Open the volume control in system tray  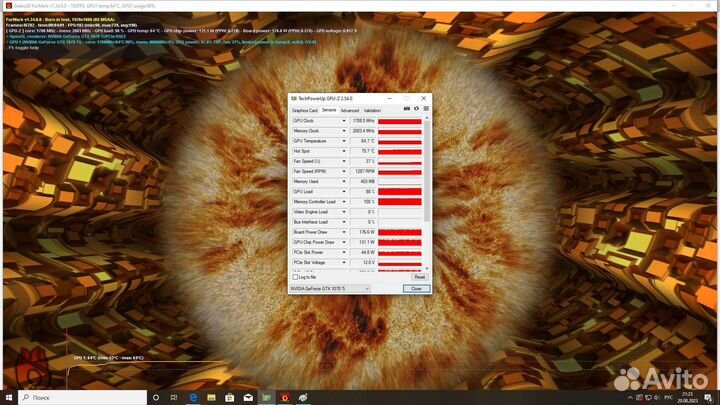coord(657,398)
